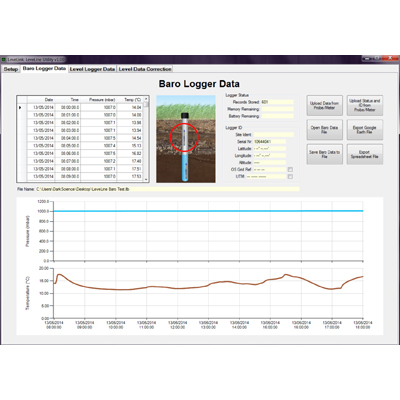
Task: Select the first row marker arrow in table
Action: [20, 107]
